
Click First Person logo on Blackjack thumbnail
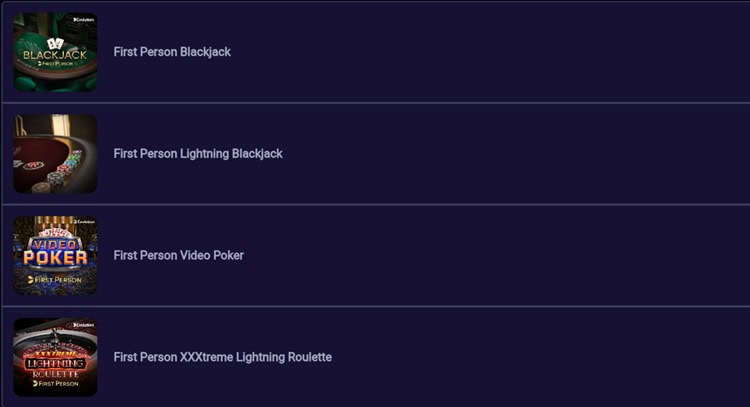(x=55, y=63)
